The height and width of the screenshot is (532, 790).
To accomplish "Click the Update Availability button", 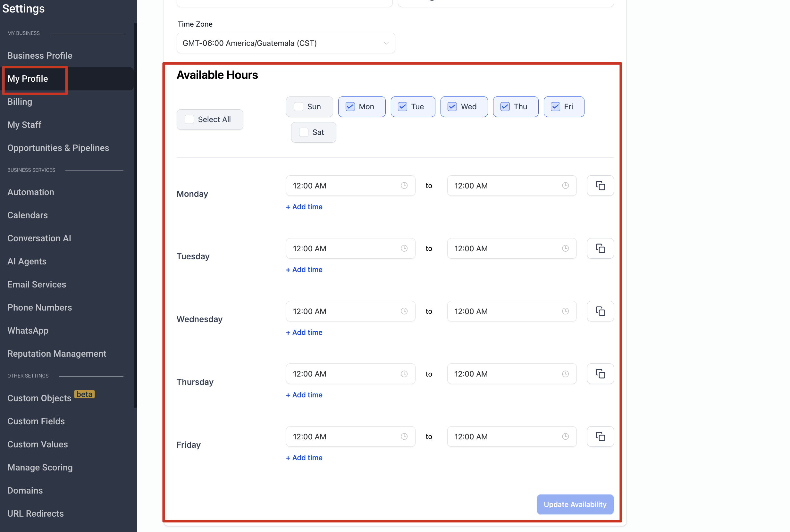I will tap(575, 504).
